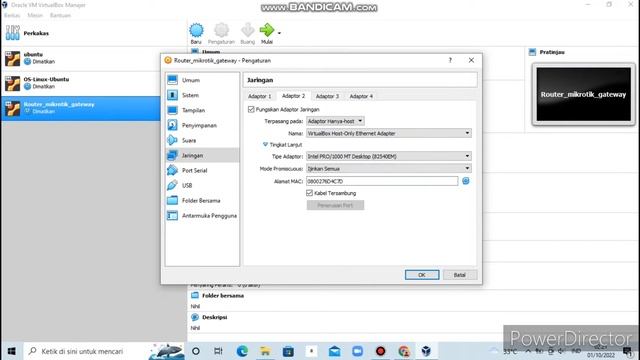Open Microsoft Edge from taskbar

coord(242,351)
